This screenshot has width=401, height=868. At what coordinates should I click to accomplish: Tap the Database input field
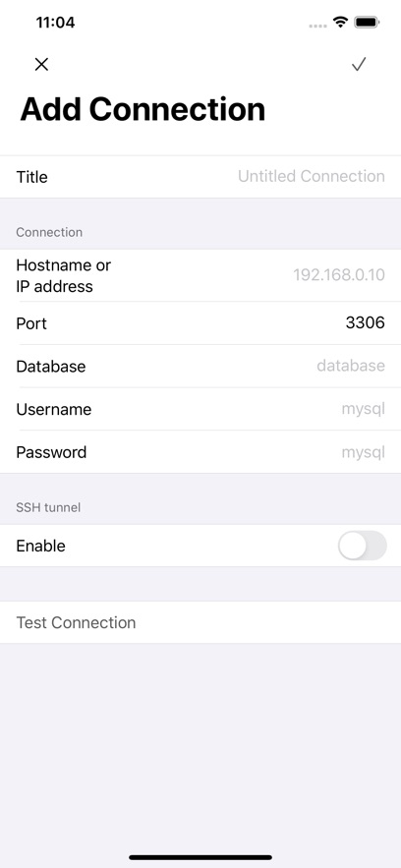pos(200,366)
